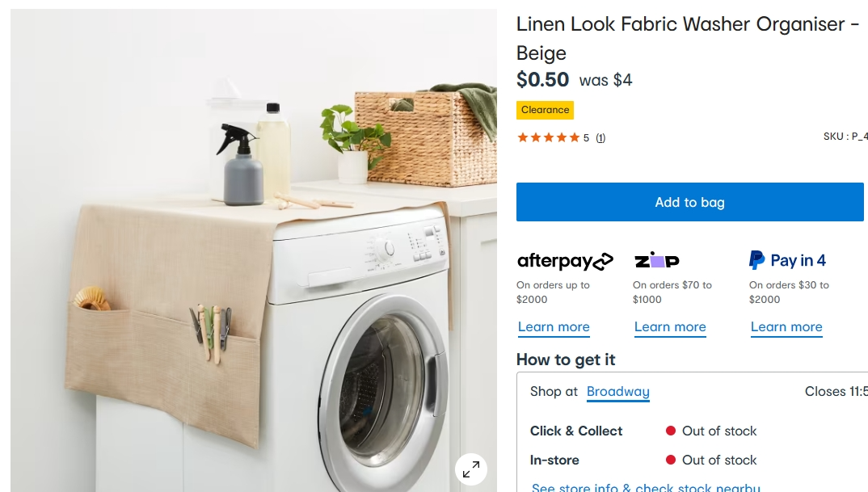
Task: Click the Out of stock text for In-store
Action: click(719, 460)
